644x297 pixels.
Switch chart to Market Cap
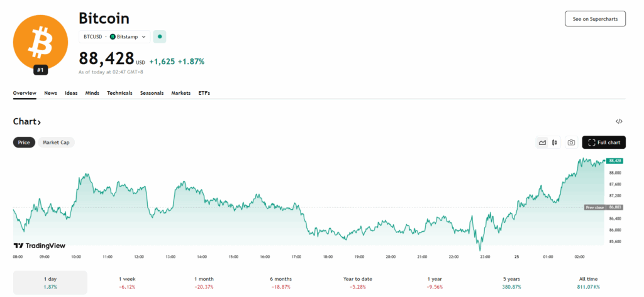[x=56, y=143]
